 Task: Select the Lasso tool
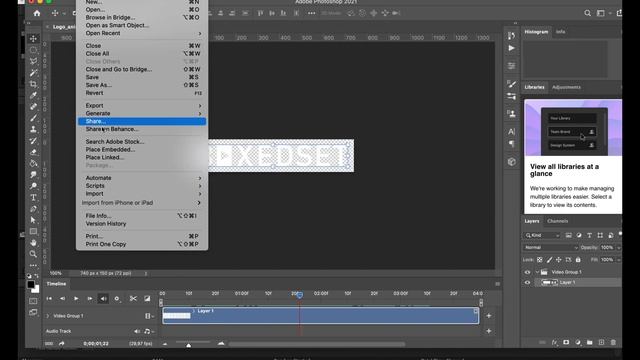(33, 62)
